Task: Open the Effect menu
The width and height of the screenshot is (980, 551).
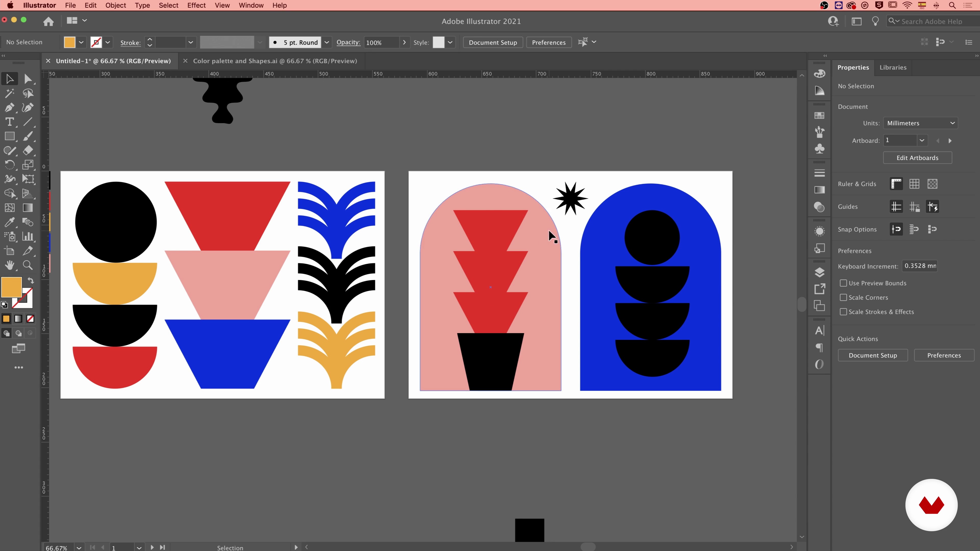Action: (196, 5)
